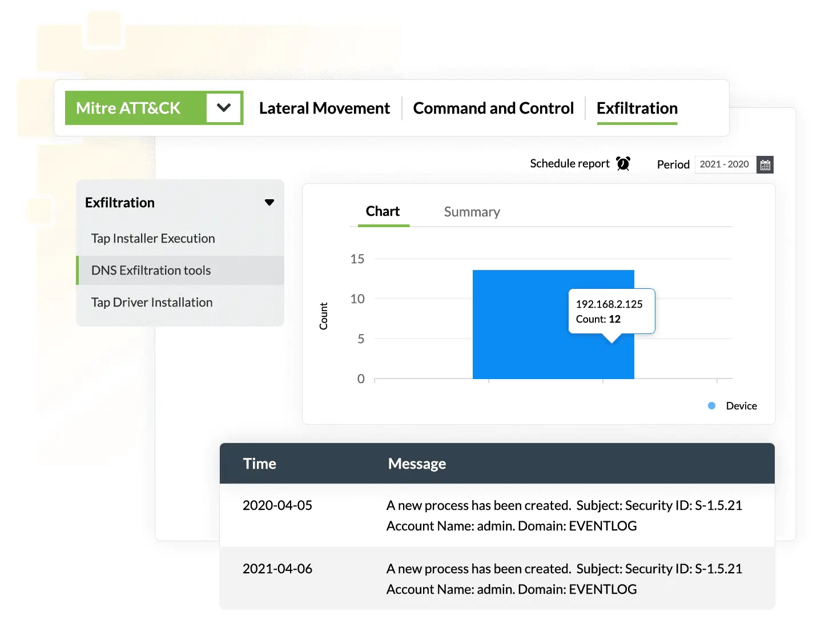Open the Period calendar icon
The height and width of the screenshot is (644, 829).
click(x=765, y=164)
